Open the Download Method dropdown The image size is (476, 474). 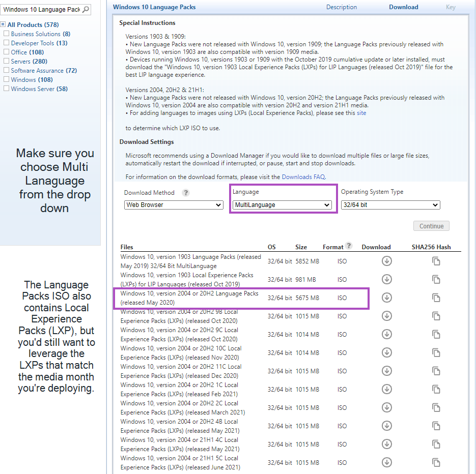coord(174,205)
